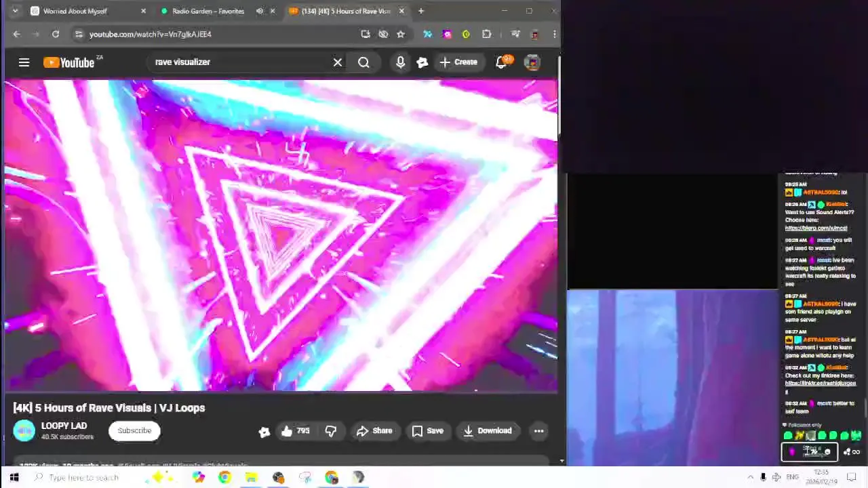Open a new browser tab
Screen dimensions: 868x488
pos(421,11)
